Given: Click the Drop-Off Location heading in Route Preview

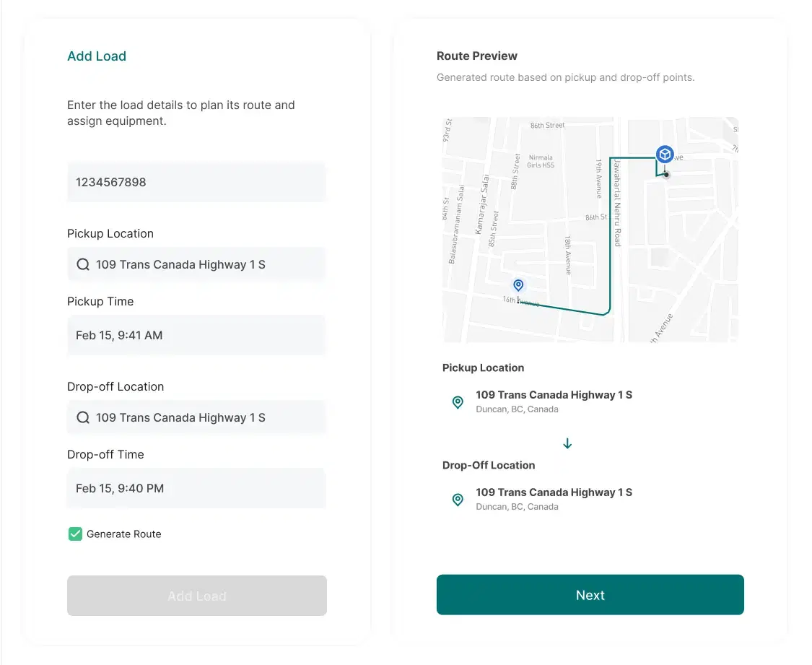Looking at the screenshot, I should tap(489, 465).
